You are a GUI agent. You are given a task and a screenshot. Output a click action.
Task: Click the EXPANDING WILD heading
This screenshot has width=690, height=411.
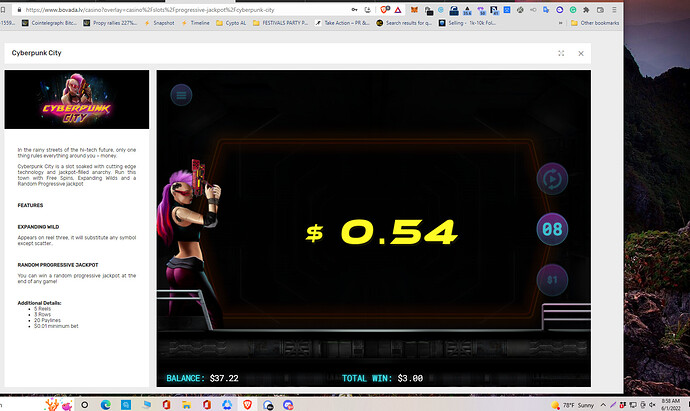coord(38,227)
